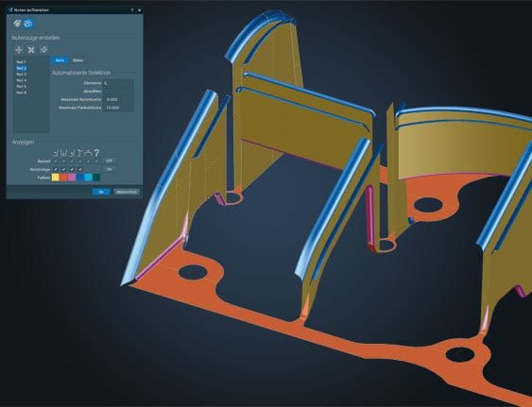Pick the pink color swatch
The height and width of the screenshot is (407, 532).
(x=72, y=178)
